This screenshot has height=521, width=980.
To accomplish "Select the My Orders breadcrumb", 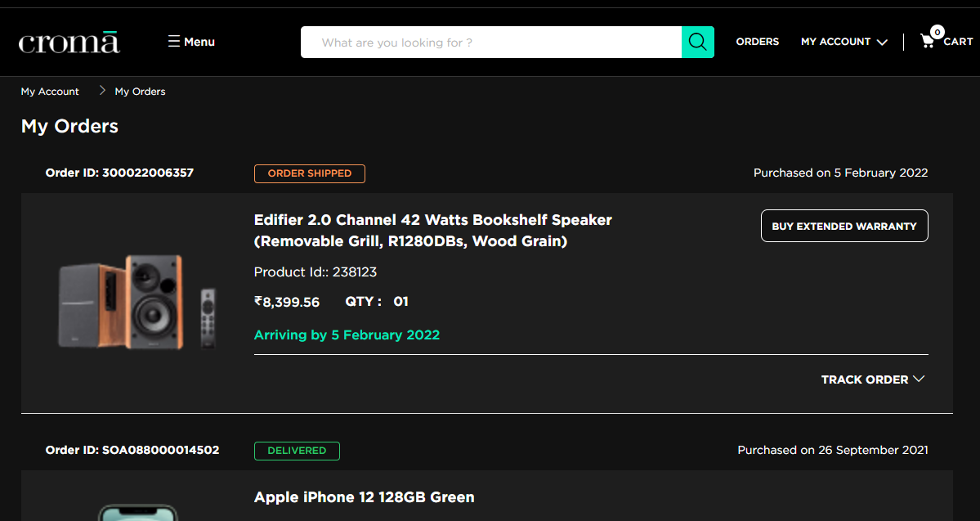I will [140, 92].
